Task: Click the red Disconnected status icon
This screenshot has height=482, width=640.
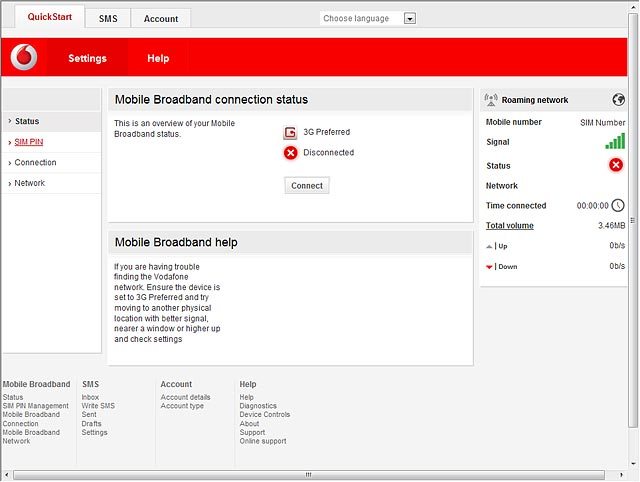Action: click(290, 153)
